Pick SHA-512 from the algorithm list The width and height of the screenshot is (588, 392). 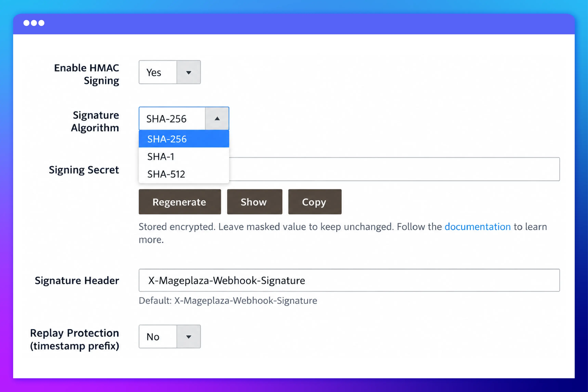184,174
